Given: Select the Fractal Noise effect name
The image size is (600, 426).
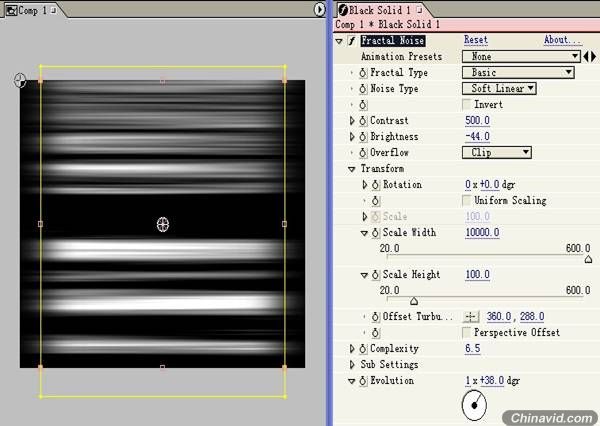Looking at the screenshot, I should 393,41.
